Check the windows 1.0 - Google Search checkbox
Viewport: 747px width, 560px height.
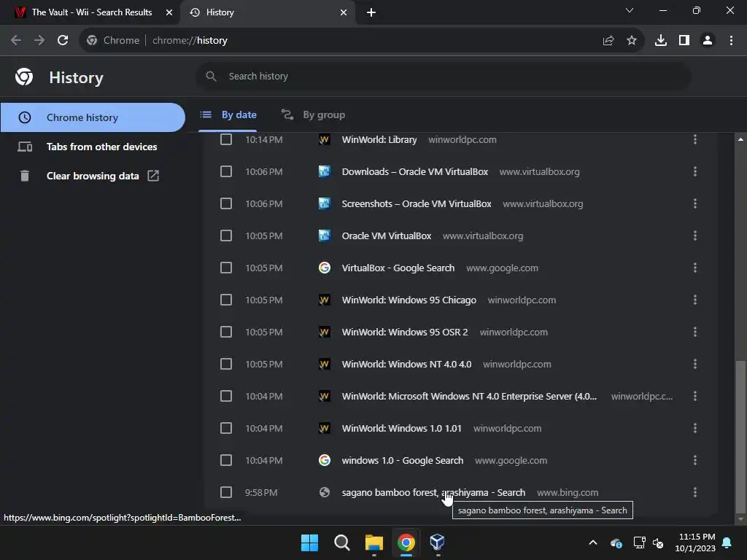(x=226, y=461)
